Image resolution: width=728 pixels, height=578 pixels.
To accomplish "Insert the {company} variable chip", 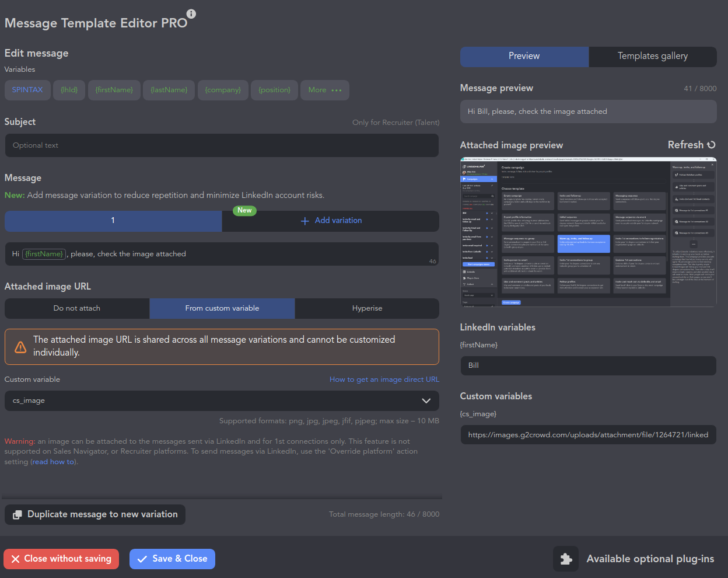I will point(223,90).
